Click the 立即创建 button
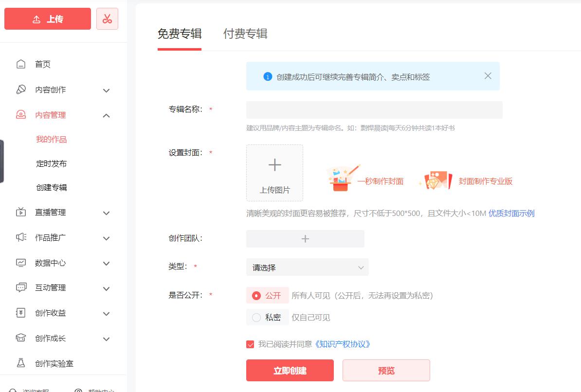The image size is (581, 392). pos(290,371)
